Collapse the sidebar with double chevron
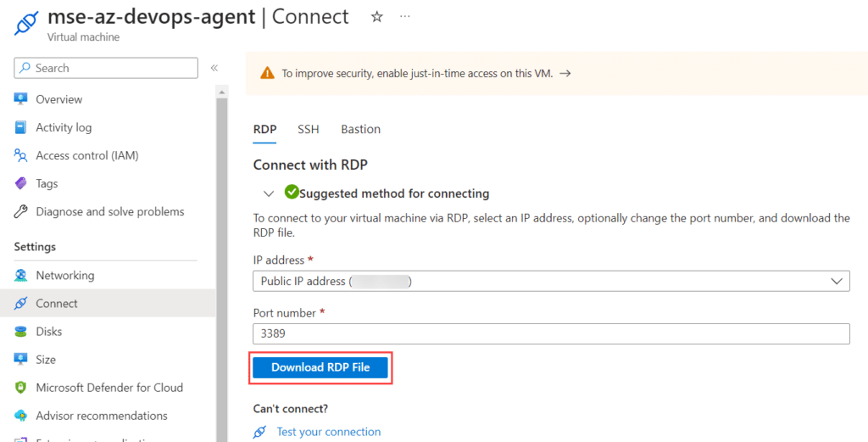 [214, 68]
